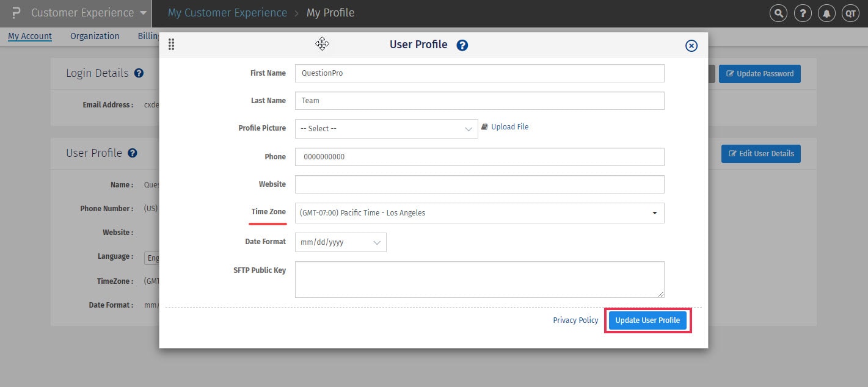Open the Privacy Policy link

575,320
